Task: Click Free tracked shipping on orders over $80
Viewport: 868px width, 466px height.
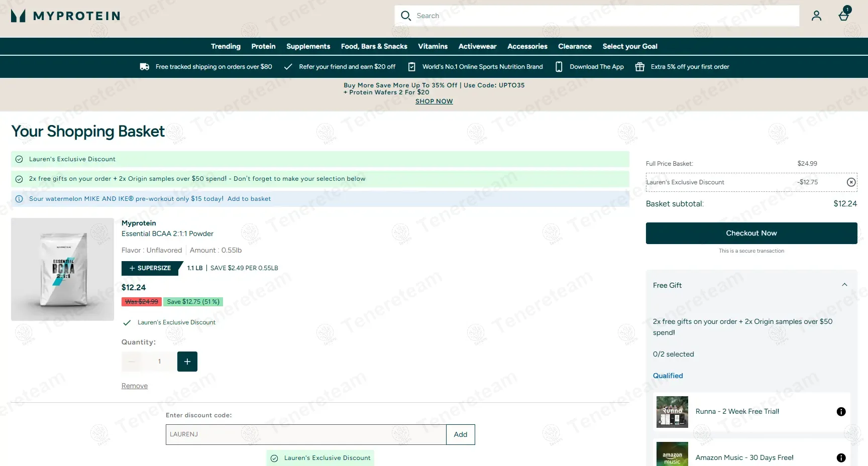Action: pos(214,67)
